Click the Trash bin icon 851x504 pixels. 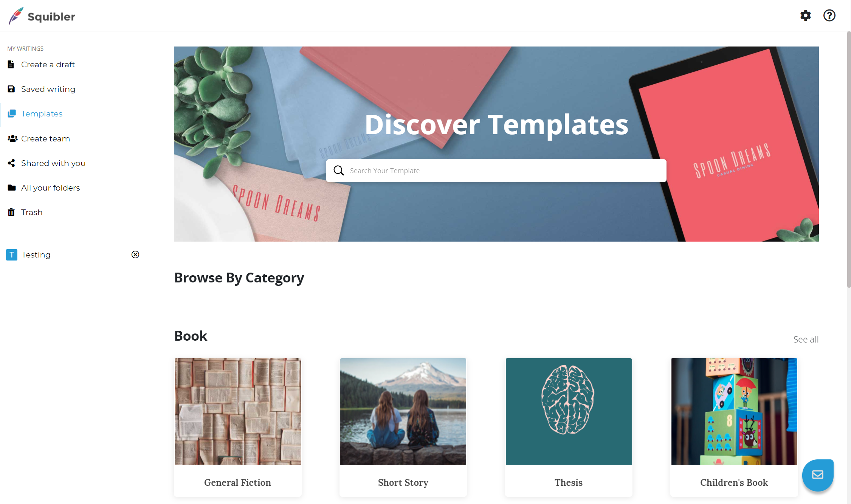pos(11,212)
